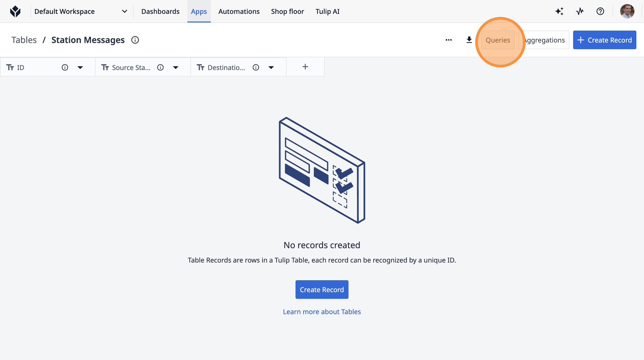The image size is (644, 360).
Task: Open the user profile avatar
Action: [x=627, y=11]
